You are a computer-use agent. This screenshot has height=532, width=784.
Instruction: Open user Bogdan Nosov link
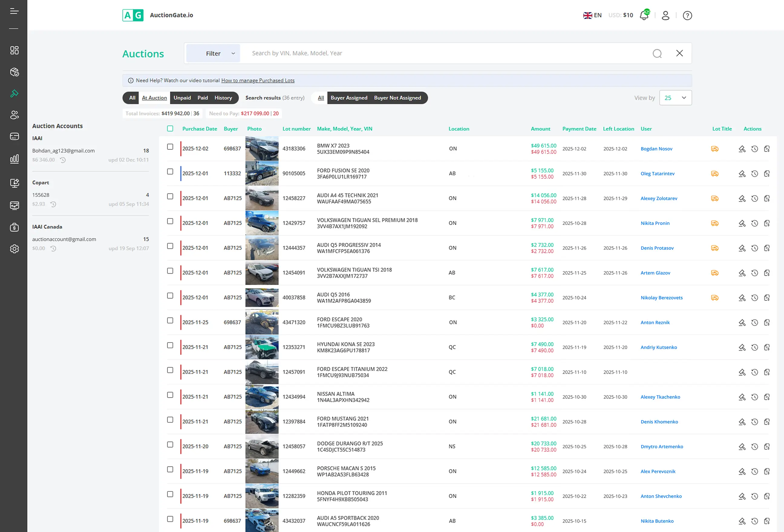coord(656,149)
